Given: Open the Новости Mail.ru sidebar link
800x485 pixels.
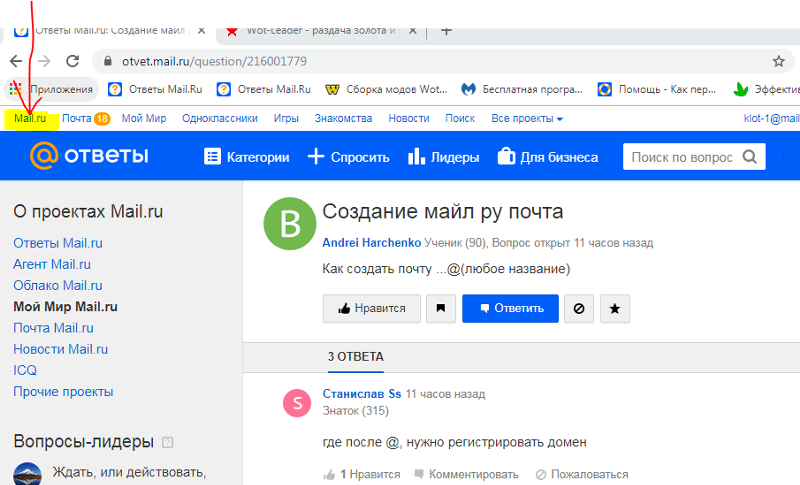Looking at the screenshot, I should (x=61, y=349).
